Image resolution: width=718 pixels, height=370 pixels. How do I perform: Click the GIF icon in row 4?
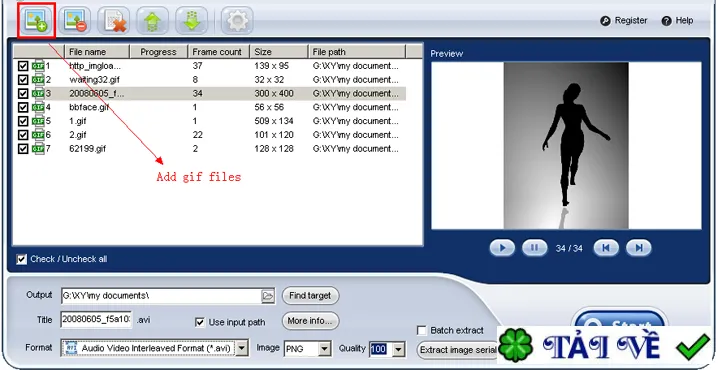[38, 107]
